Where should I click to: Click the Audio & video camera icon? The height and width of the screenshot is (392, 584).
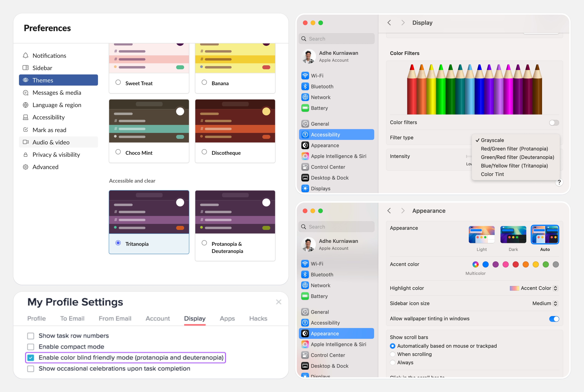[x=26, y=142]
